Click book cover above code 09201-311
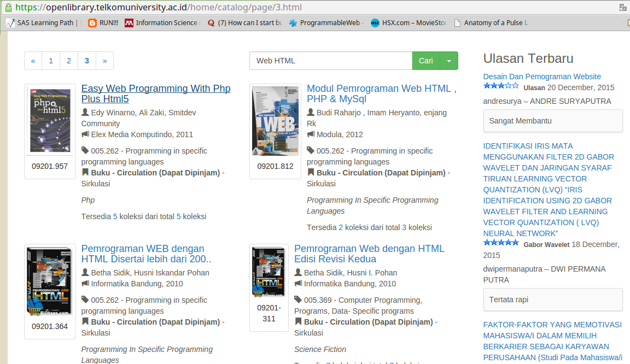This screenshot has height=364, width=630. point(269,272)
